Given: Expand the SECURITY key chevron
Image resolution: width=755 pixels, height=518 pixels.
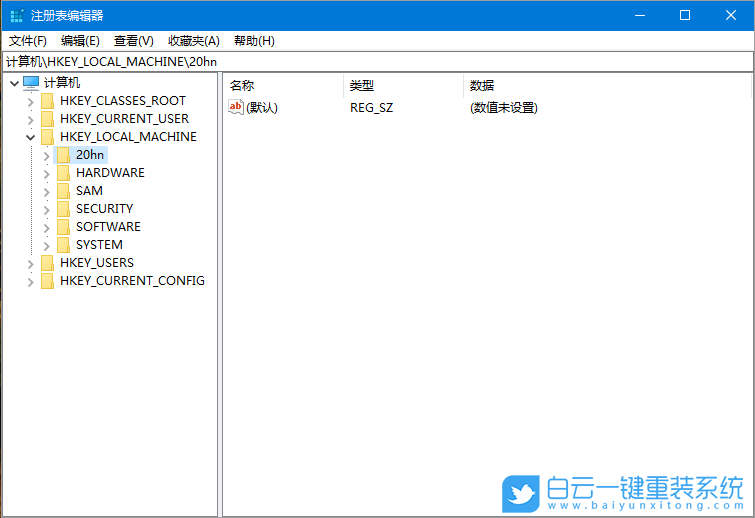Looking at the screenshot, I should [x=47, y=210].
